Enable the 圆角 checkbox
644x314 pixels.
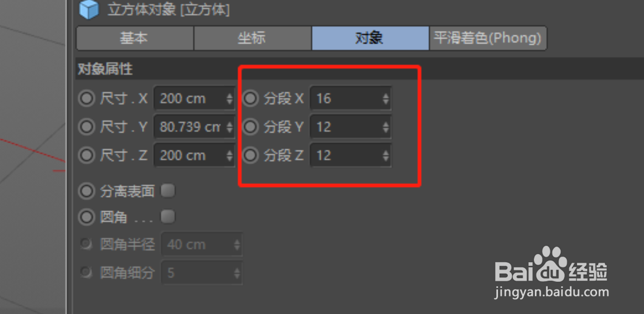168,217
